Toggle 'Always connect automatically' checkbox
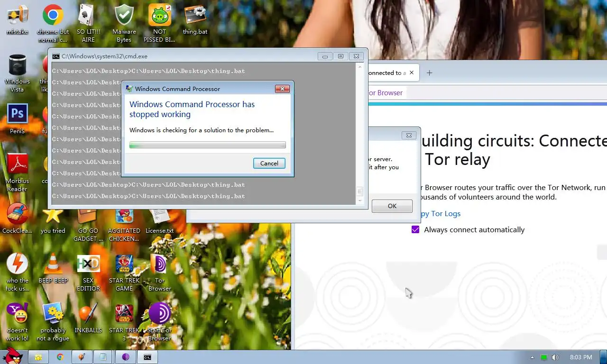The width and height of the screenshot is (607, 364). pos(415,229)
